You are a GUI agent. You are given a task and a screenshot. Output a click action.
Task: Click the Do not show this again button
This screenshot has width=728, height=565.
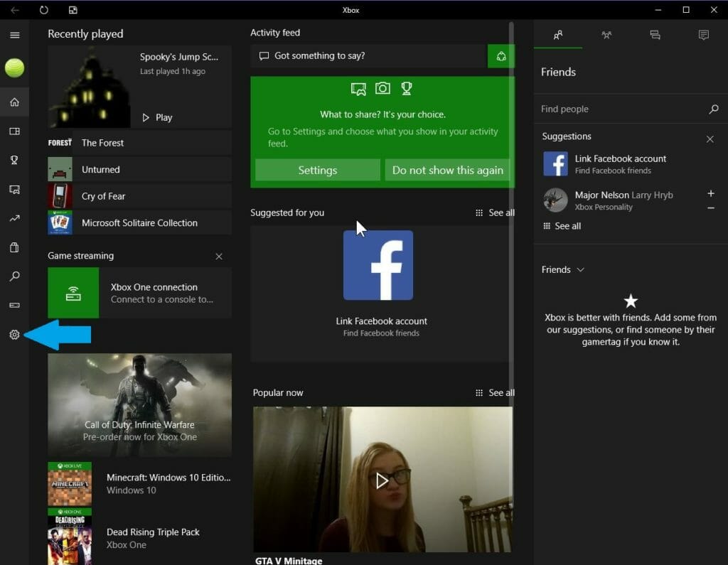pyautogui.click(x=447, y=171)
